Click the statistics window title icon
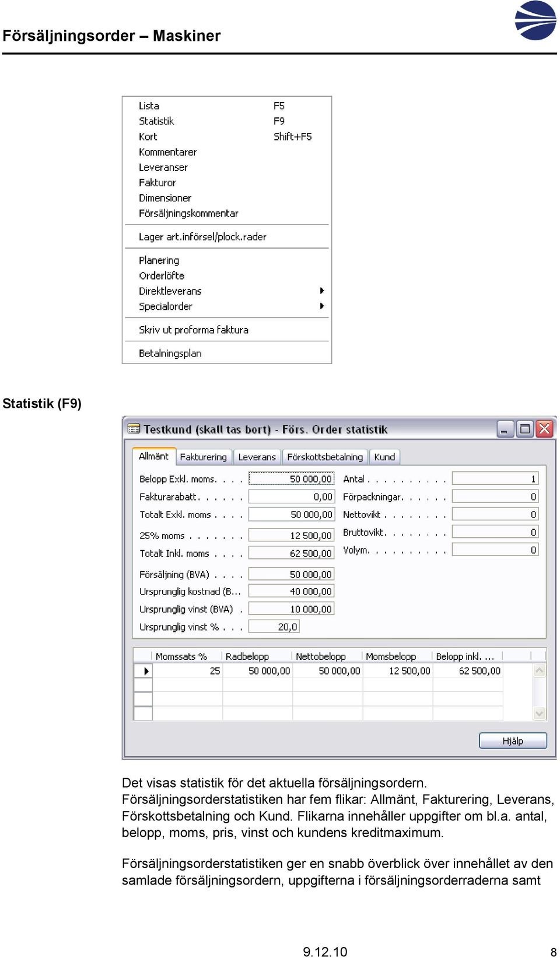This screenshot has height=958, width=560. (x=134, y=429)
